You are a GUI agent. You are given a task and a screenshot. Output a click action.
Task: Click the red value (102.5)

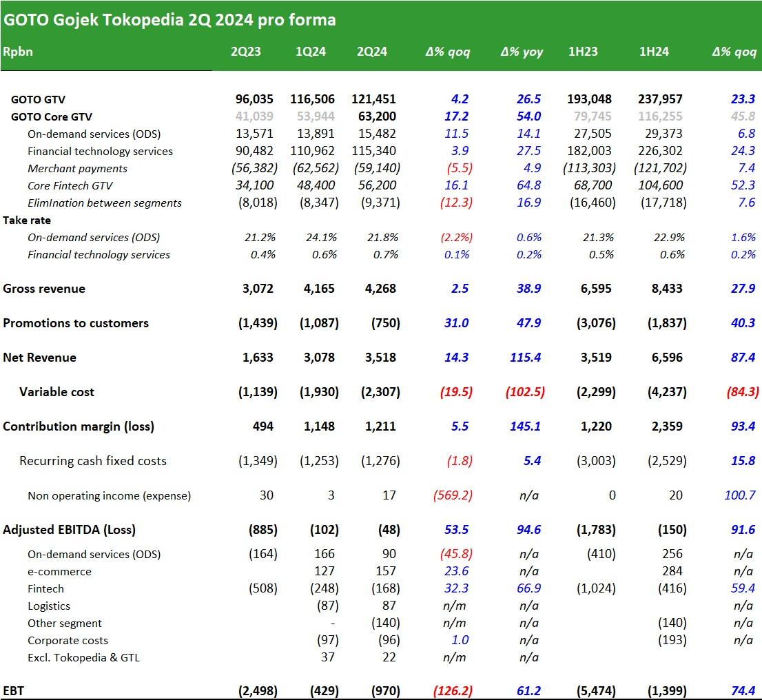click(525, 392)
